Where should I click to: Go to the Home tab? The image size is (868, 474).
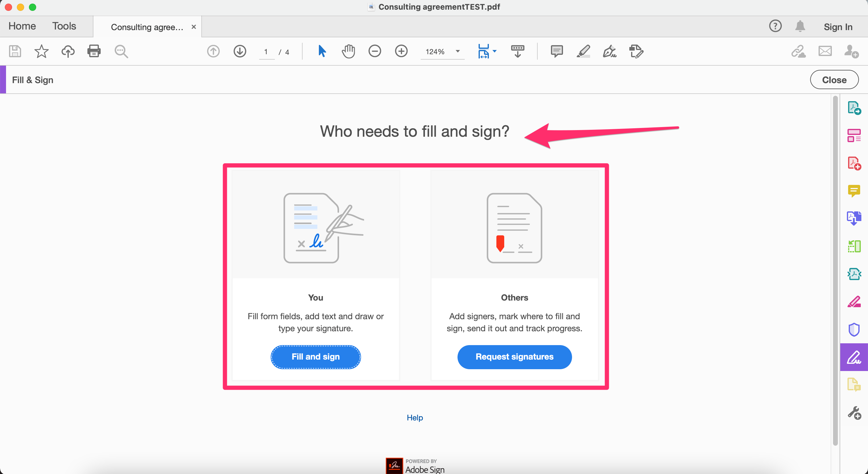click(x=22, y=26)
